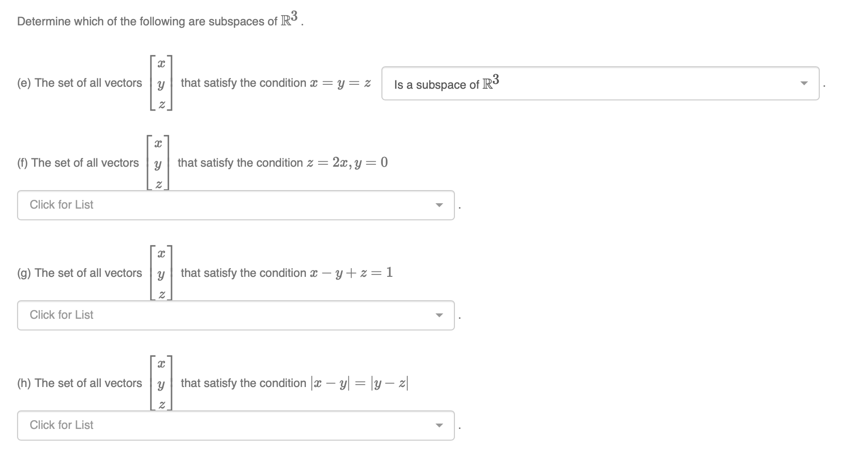Viewport: 868px width, 465px height.
Task: Expand the Click for List dropdown under part (h)
Action: (236, 426)
